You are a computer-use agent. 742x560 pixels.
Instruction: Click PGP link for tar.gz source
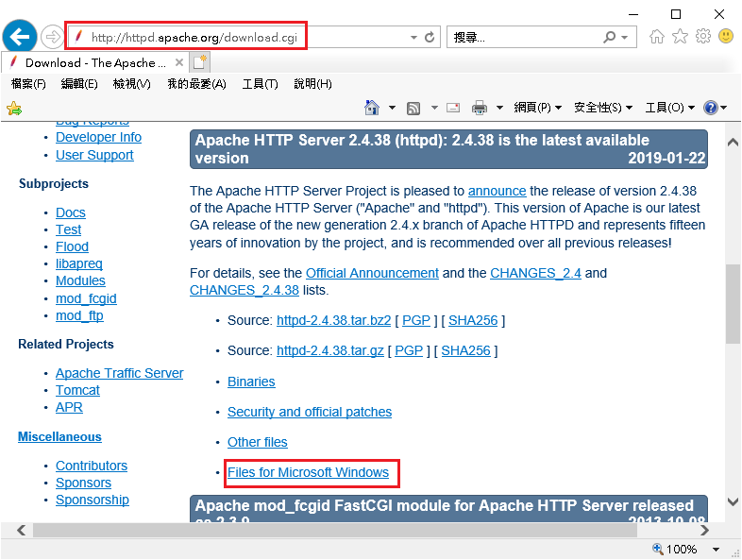coord(409,350)
